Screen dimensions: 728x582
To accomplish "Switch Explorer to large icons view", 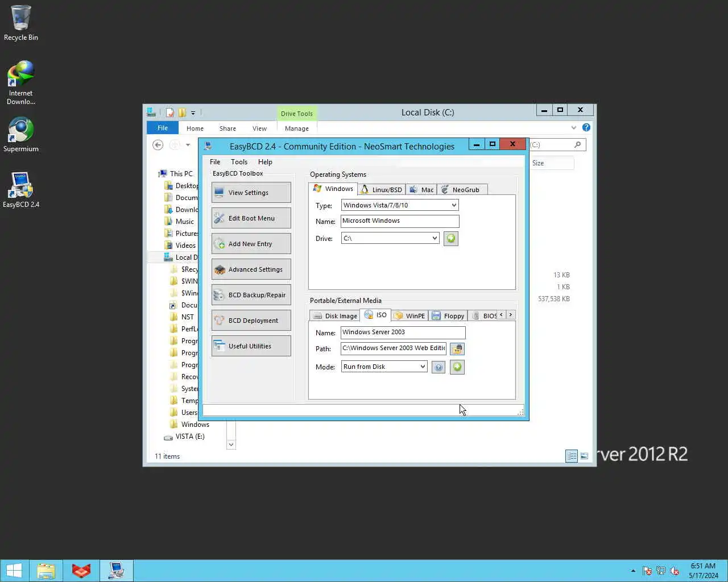I will pos(584,456).
